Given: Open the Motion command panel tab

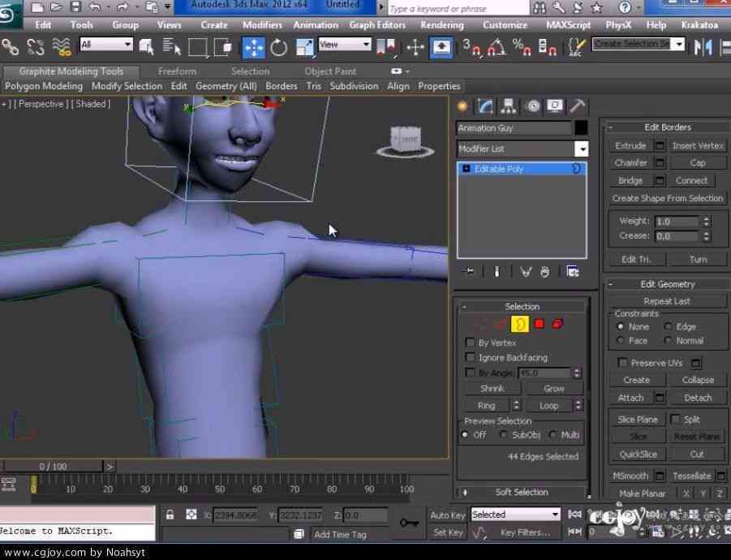Looking at the screenshot, I should 532,106.
